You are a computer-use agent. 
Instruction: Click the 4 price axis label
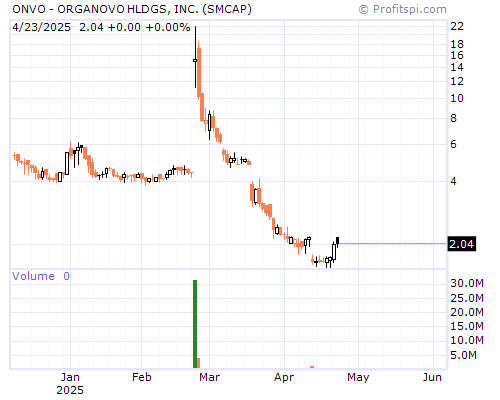tap(454, 181)
